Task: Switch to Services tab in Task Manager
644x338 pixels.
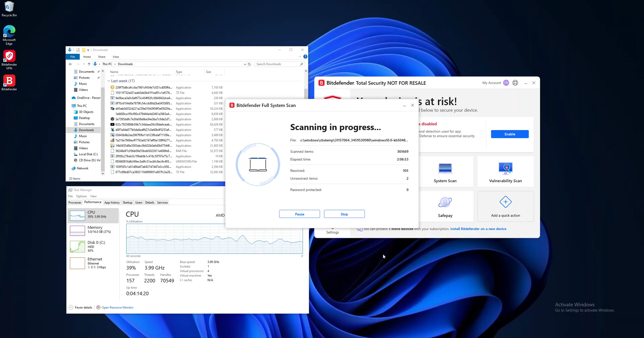Action: click(x=162, y=202)
